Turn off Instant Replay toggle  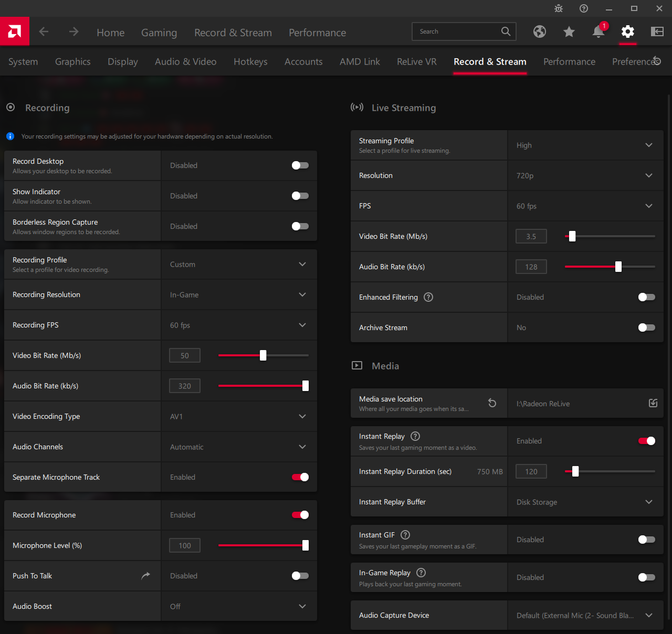tap(647, 441)
